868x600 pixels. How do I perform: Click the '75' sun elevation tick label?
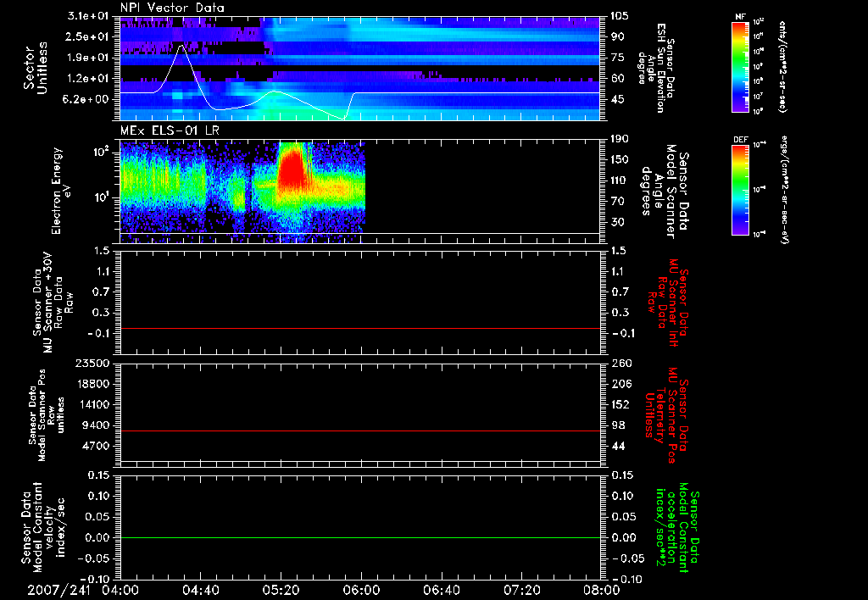click(x=617, y=58)
